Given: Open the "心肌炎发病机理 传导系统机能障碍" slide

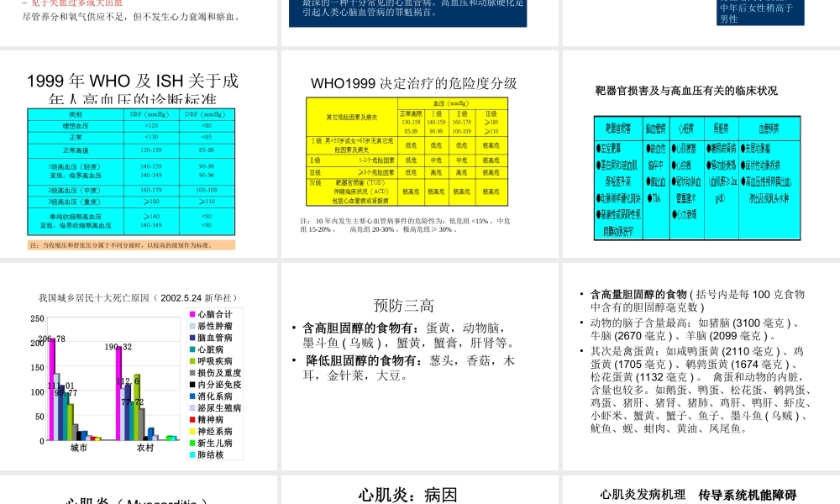Looking at the screenshot, I should pos(697,493).
